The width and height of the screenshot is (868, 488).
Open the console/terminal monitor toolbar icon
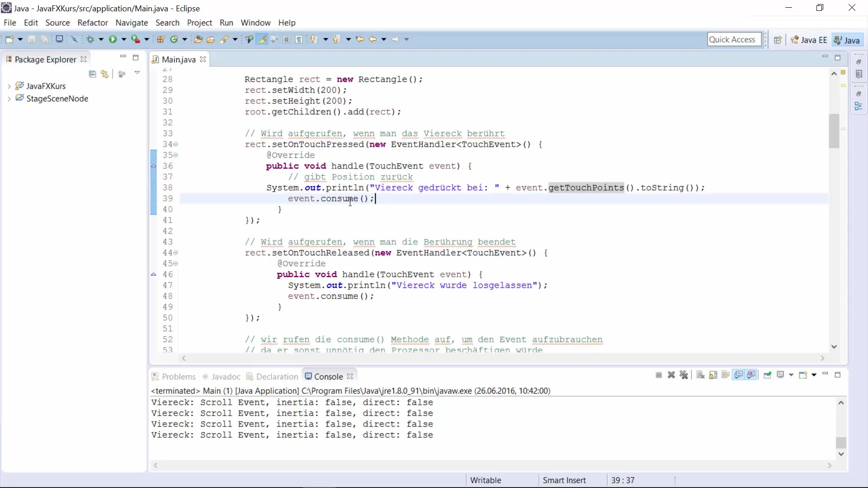(59, 39)
